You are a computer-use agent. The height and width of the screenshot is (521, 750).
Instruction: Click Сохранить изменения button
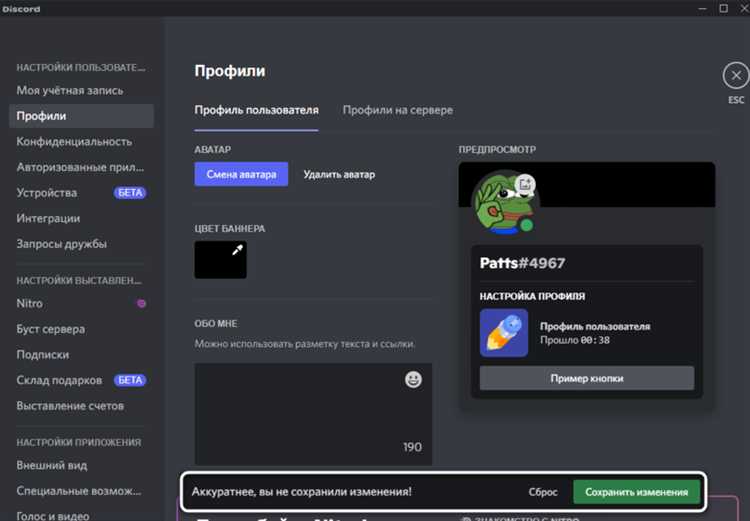pos(636,492)
